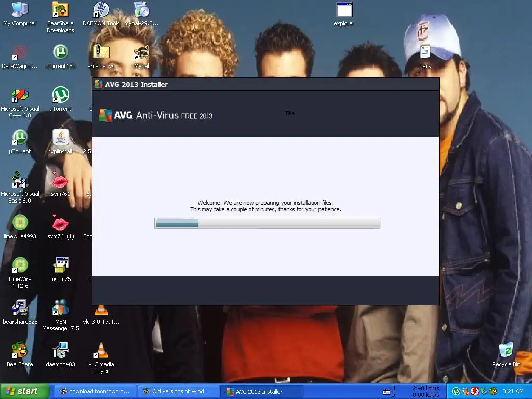532x399 pixels.
Task: Open the hack text file icon
Action: tap(425, 57)
